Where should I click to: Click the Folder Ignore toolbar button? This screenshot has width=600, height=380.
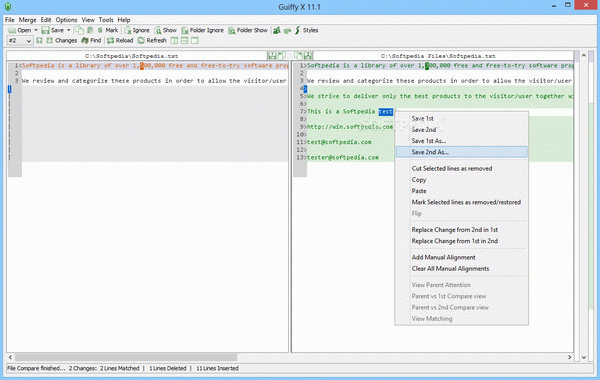pos(202,30)
